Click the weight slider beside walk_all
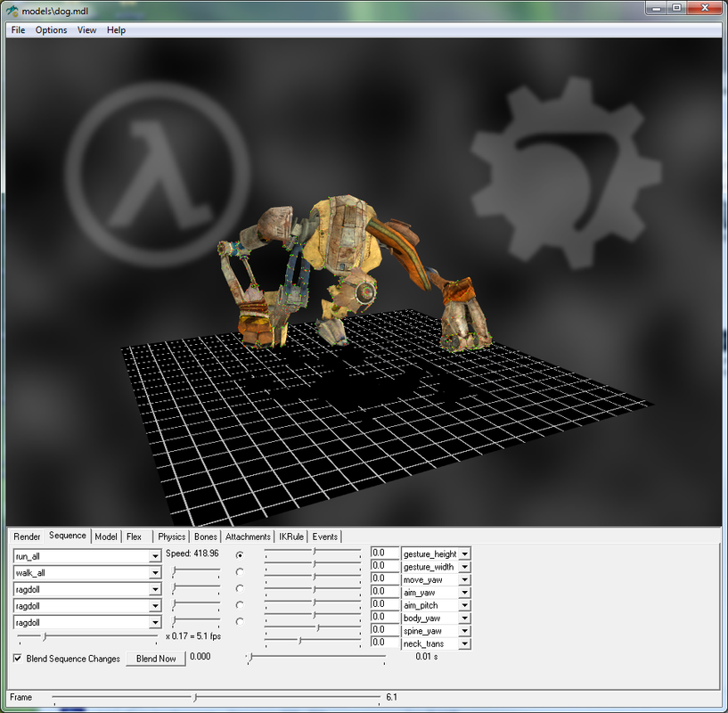This screenshot has width=728, height=713. point(196,571)
